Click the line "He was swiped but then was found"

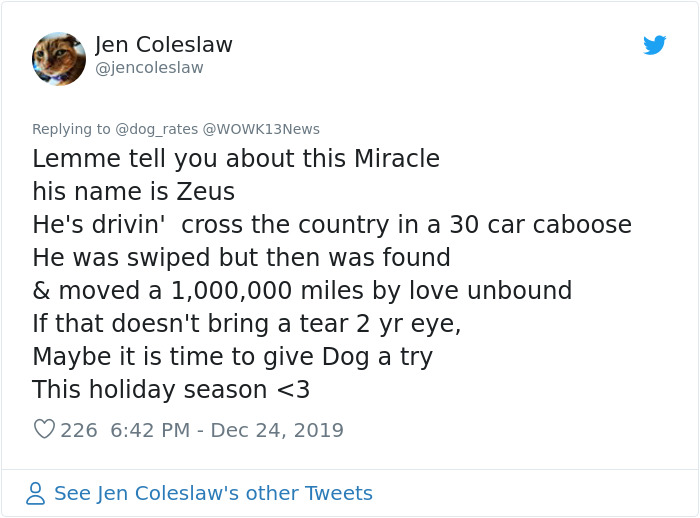241,257
